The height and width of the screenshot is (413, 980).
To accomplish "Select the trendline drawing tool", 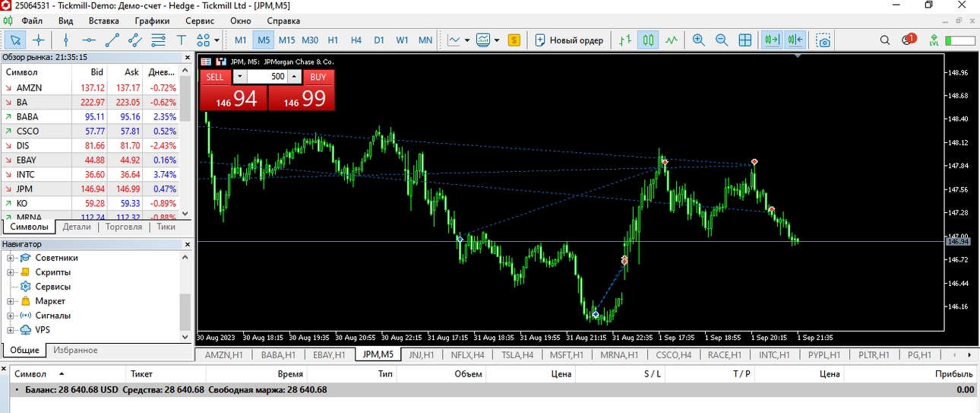I will [112, 40].
